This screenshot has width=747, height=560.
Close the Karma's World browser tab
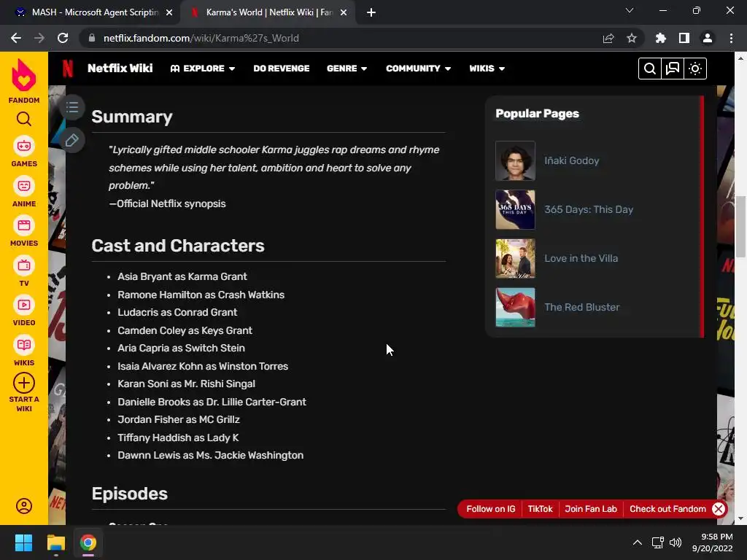click(344, 12)
